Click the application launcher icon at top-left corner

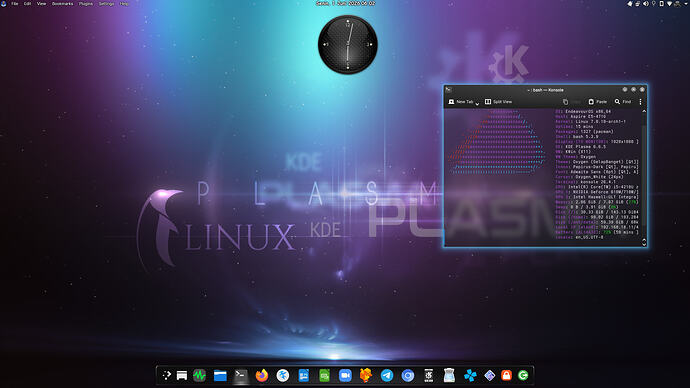tap(4, 4)
